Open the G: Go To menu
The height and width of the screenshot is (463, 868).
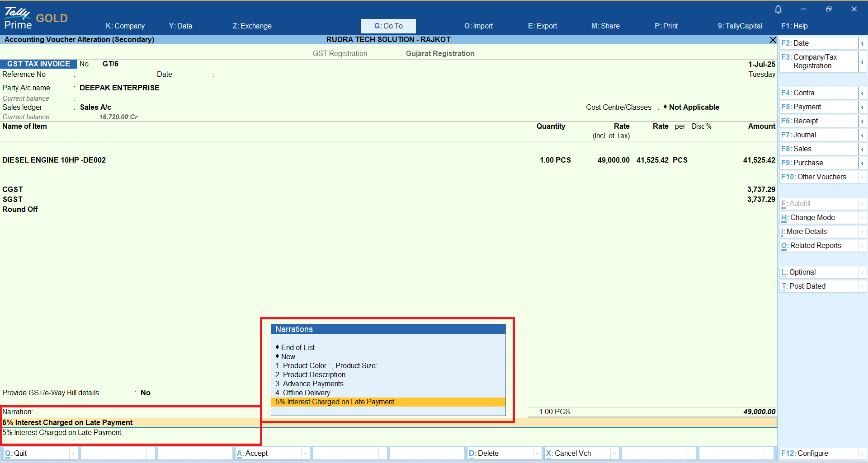(x=388, y=26)
